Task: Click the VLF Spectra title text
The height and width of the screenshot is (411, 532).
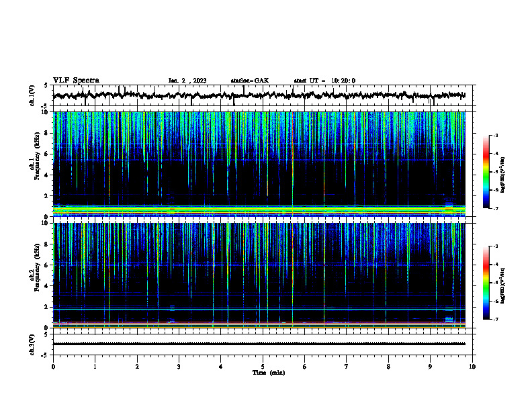Action: [x=76, y=80]
